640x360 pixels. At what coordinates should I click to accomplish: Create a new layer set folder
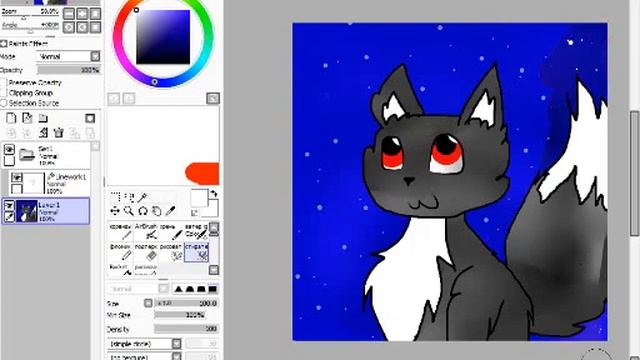coord(43,118)
